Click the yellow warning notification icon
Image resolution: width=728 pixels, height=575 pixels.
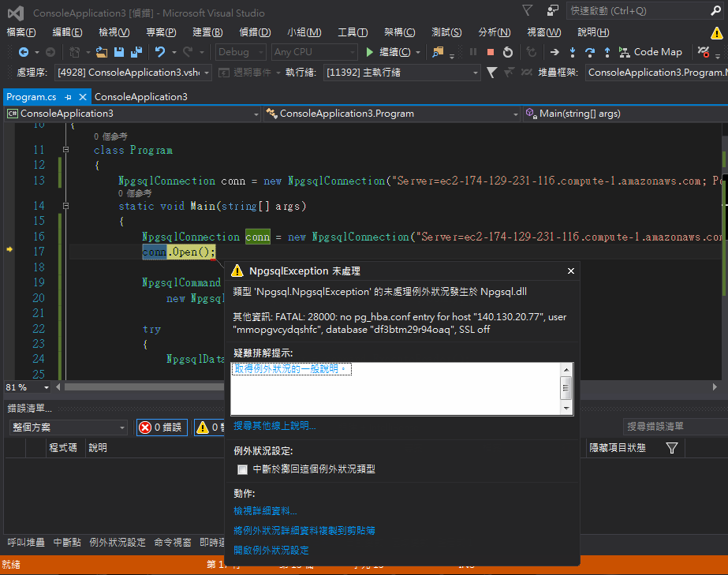click(x=716, y=33)
